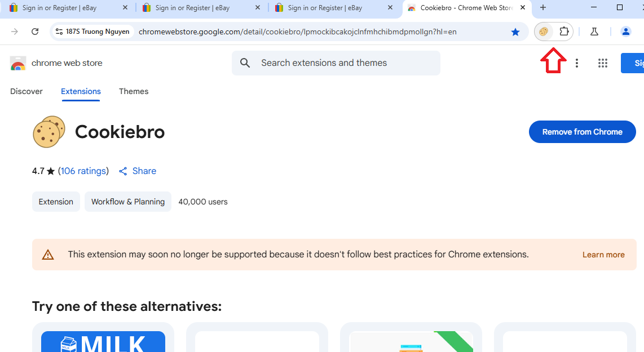Image resolution: width=644 pixels, height=352 pixels.
Task: Click Learn more in warning banner
Action: 603,255
